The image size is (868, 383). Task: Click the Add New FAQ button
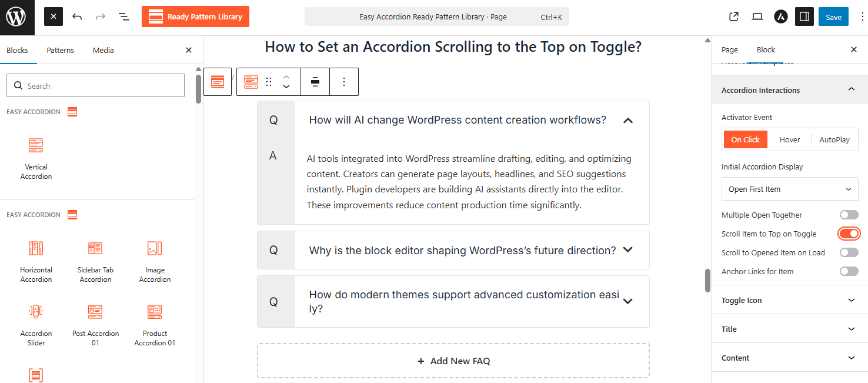coord(453,361)
